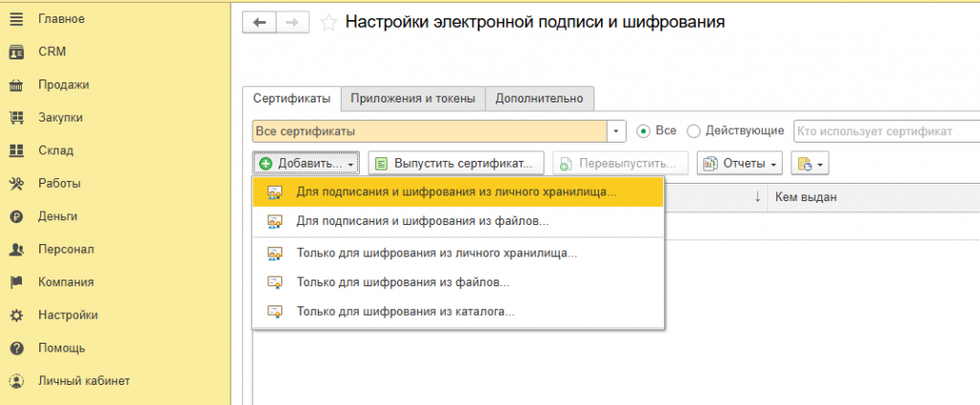Open the Настройки gear icon
Screen dimensions: 980x405
[x=17, y=316]
